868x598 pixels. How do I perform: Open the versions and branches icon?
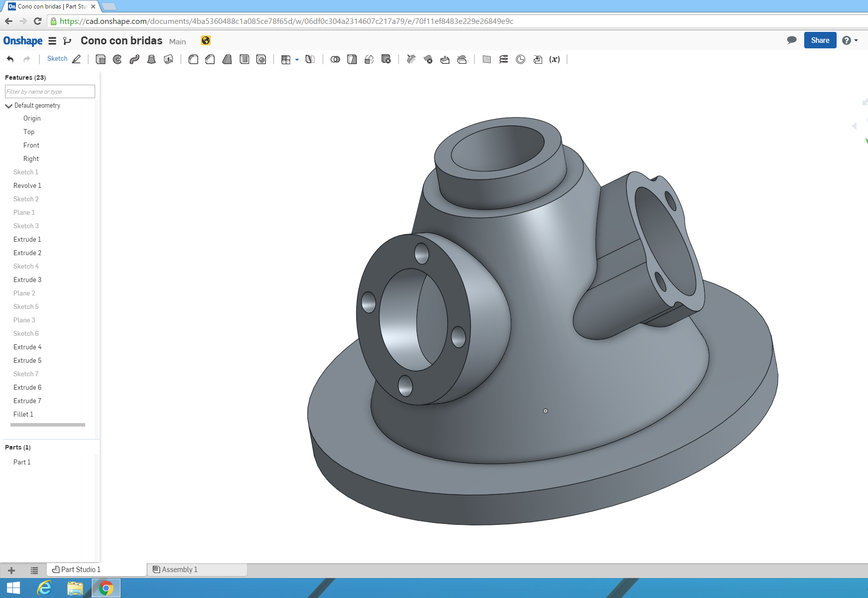(x=67, y=41)
